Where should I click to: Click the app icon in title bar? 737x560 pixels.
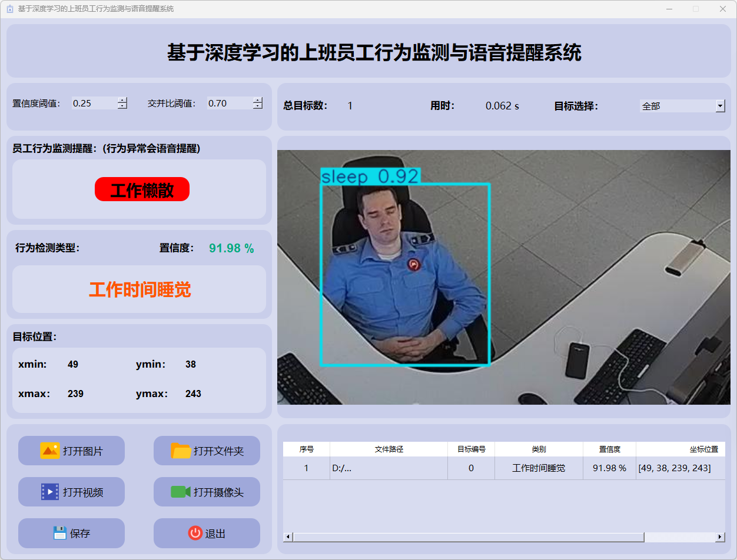point(9,9)
